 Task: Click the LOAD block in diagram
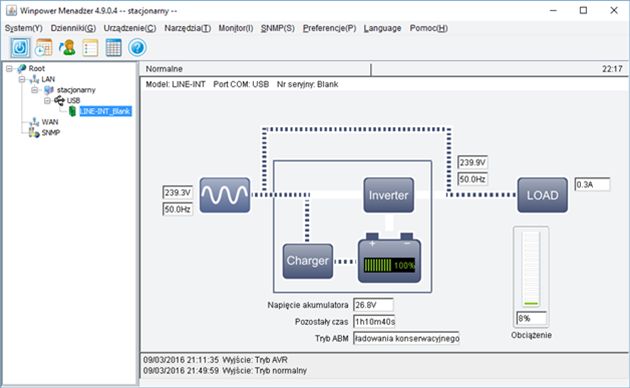click(x=542, y=195)
